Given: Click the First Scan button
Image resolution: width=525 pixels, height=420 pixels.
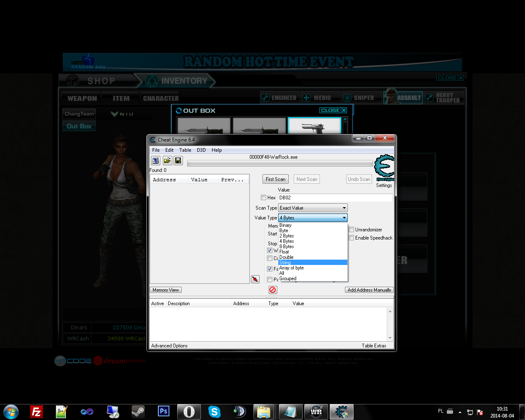Looking at the screenshot, I should click(x=276, y=179).
